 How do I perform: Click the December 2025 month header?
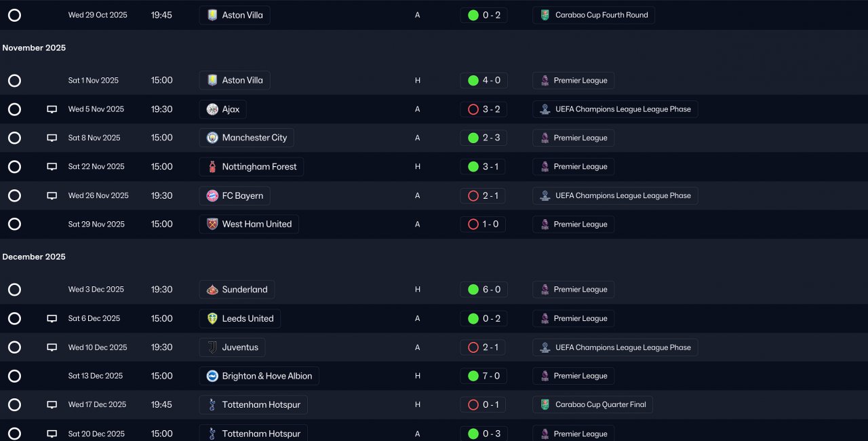(x=34, y=257)
